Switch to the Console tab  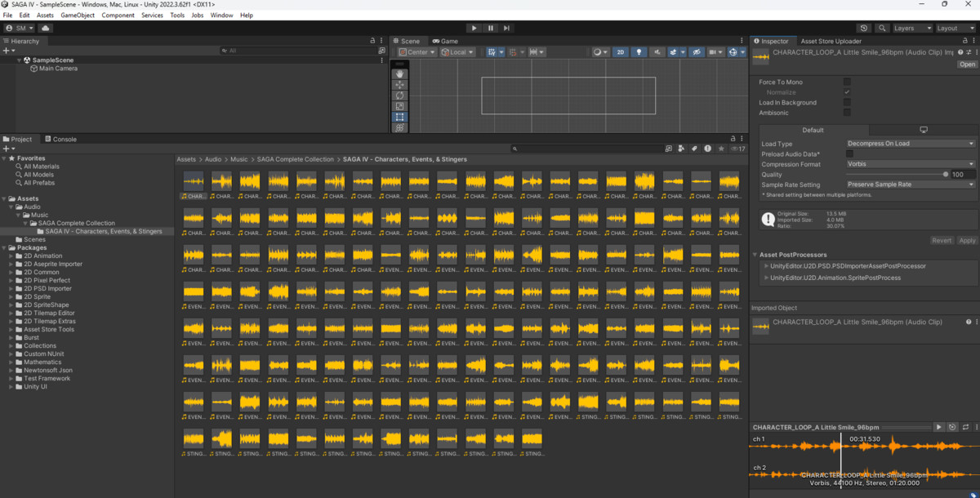click(x=60, y=139)
